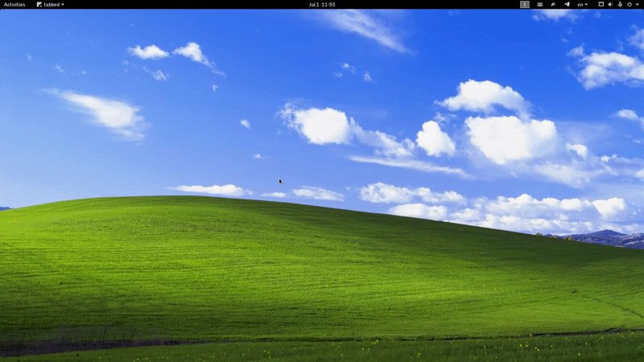This screenshot has width=644, height=362.
Task: Click the power icon in system menu
Action: pyautogui.click(x=630, y=5)
